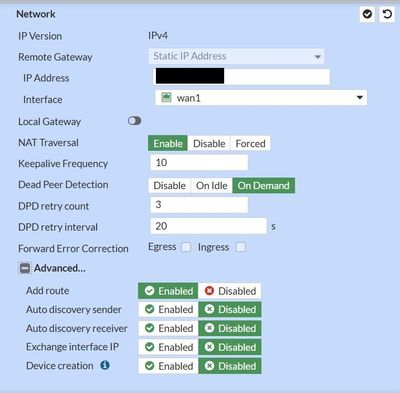
Task: Select On Idle Dead Peer Detection
Action: [x=212, y=186]
